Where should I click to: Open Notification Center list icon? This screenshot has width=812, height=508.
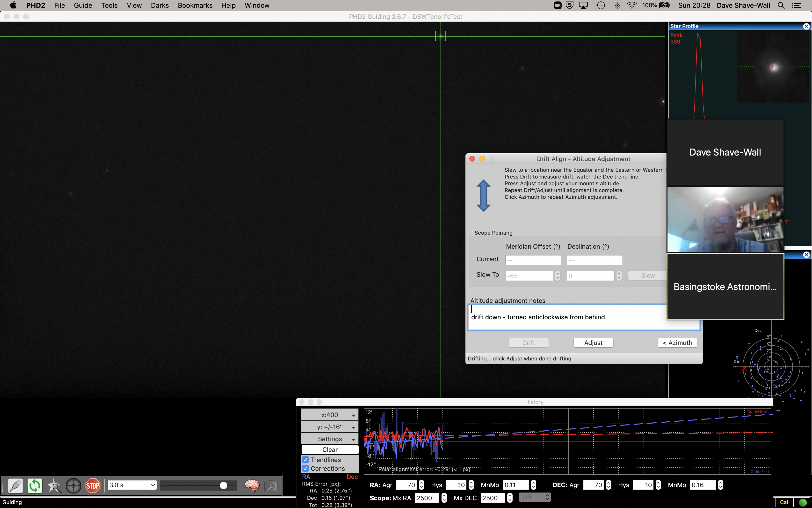click(796, 5)
